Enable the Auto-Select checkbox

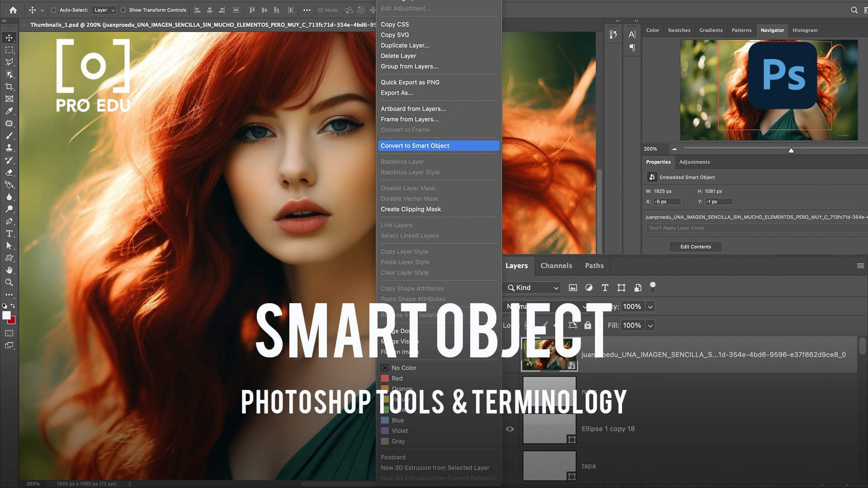(x=53, y=10)
